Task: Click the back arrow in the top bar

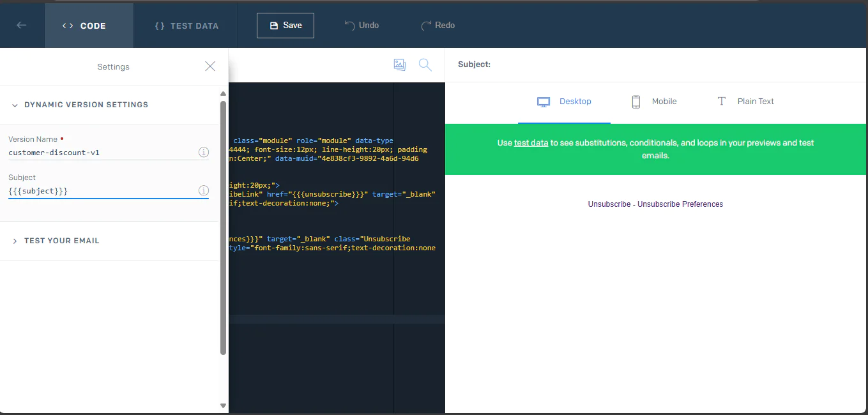Action: pos(22,25)
